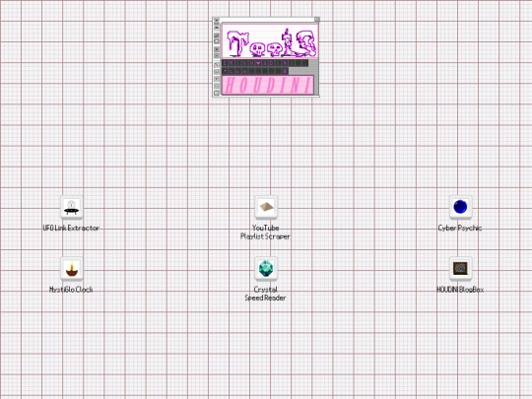Click the "Cyber Psychic" label
Image resolution: width=532 pixels, height=399 pixels.
(460, 228)
